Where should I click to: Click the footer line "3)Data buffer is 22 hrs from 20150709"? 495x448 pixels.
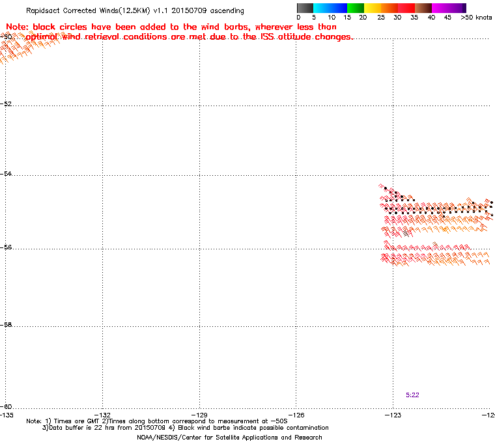pos(186,428)
